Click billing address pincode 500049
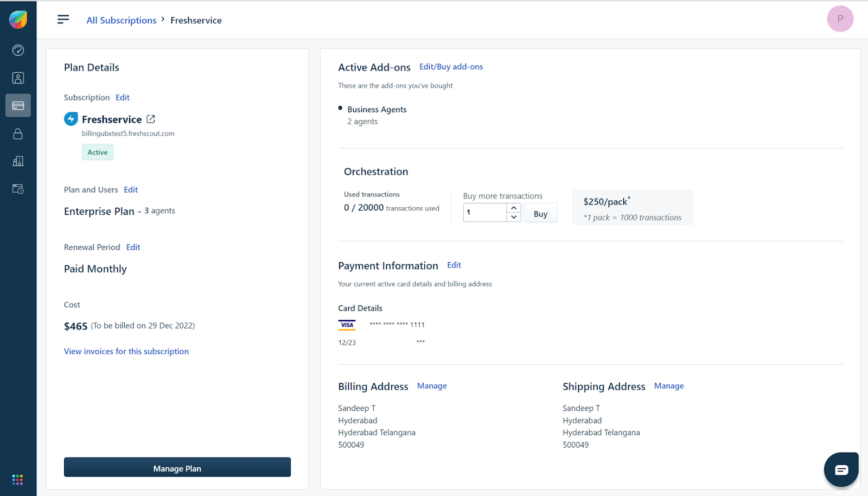The width and height of the screenshot is (868, 496). (x=352, y=445)
